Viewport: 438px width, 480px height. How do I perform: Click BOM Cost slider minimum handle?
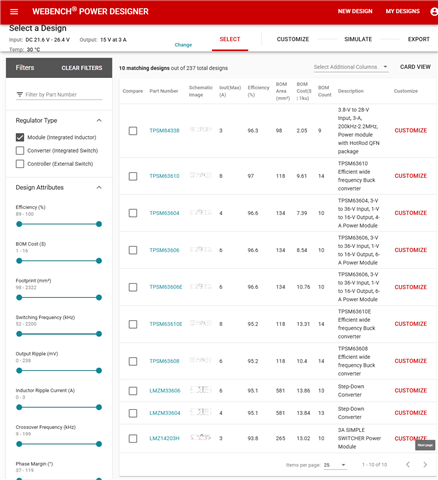click(x=19, y=261)
